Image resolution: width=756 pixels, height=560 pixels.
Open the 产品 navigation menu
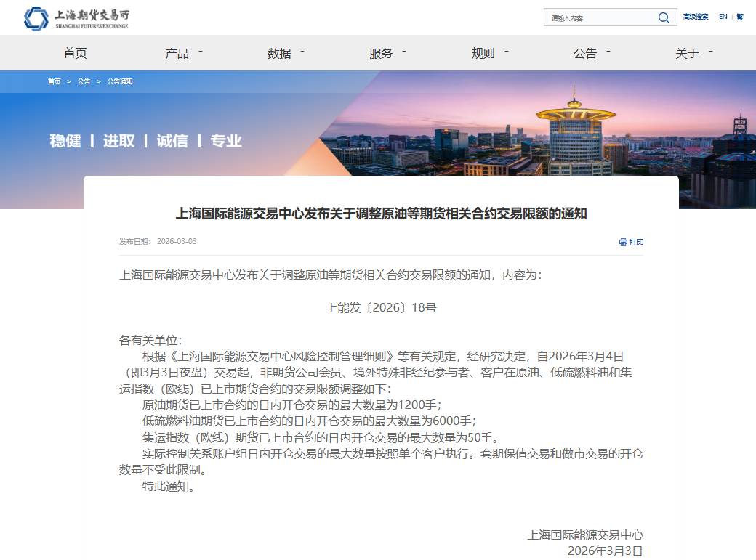(x=177, y=53)
